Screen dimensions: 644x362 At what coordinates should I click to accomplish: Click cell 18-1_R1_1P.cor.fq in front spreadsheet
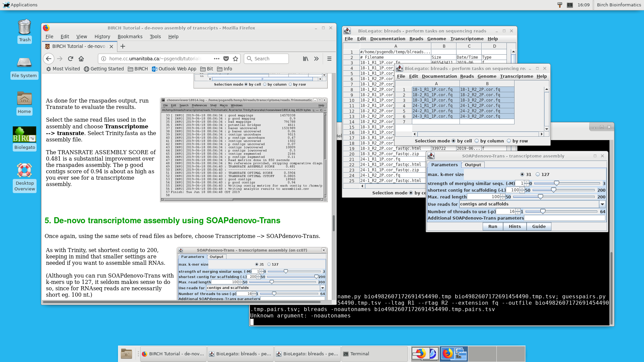point(436,89)
